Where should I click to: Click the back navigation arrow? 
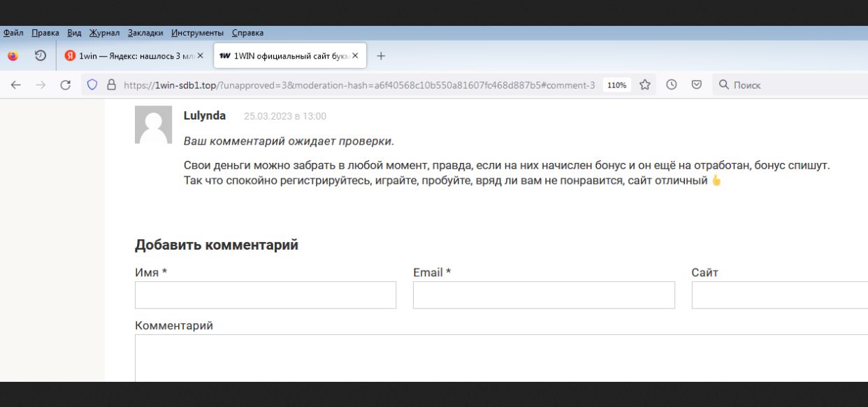click(15, 85)
